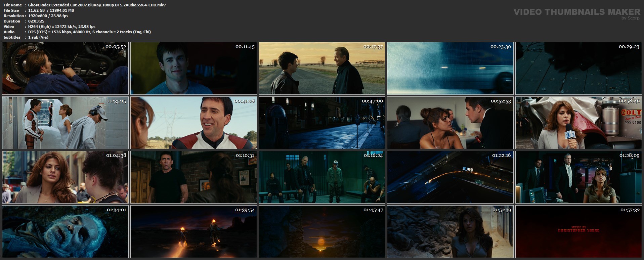This screenshot has height=260, width=644.
Task: Select the frame timestamped 01:10:31
Action: (x=194, y=177)
